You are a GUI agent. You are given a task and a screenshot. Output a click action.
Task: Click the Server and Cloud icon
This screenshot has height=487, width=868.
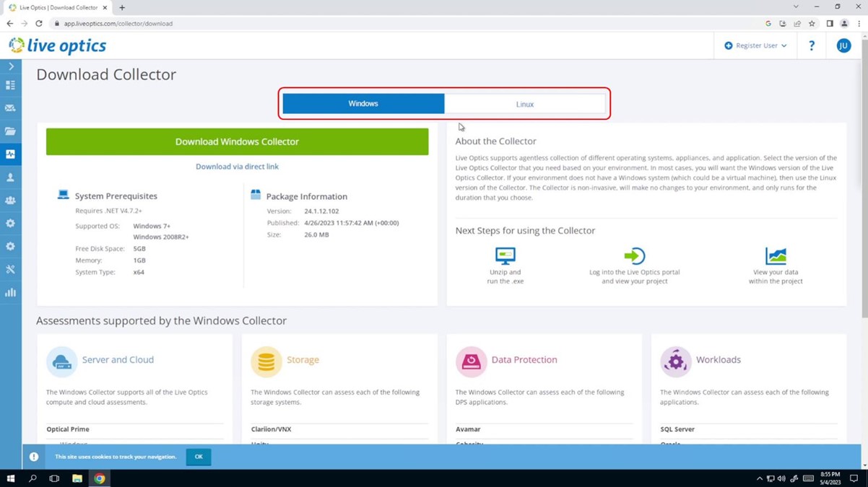click(61, 361)
